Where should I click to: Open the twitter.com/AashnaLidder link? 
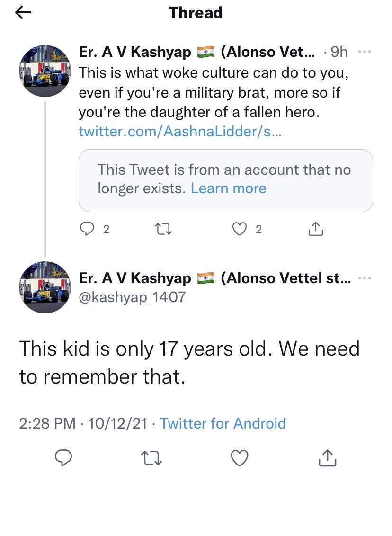(180, 131)
